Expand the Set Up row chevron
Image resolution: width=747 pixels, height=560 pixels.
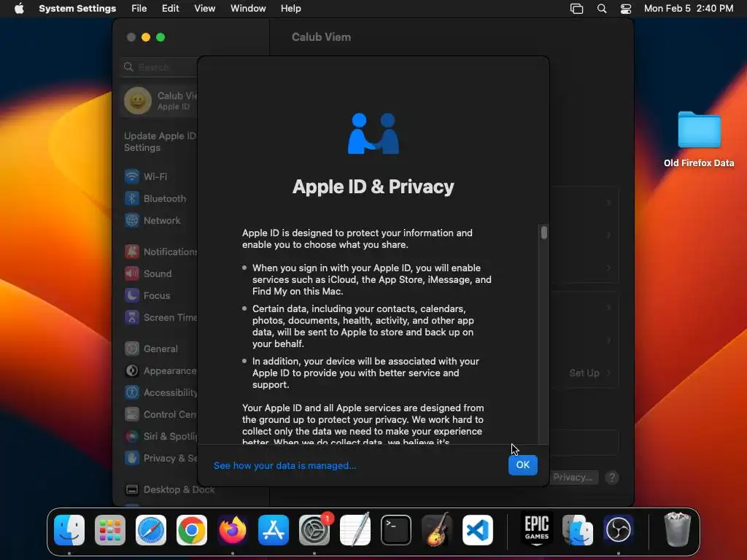tap(609, 373)
